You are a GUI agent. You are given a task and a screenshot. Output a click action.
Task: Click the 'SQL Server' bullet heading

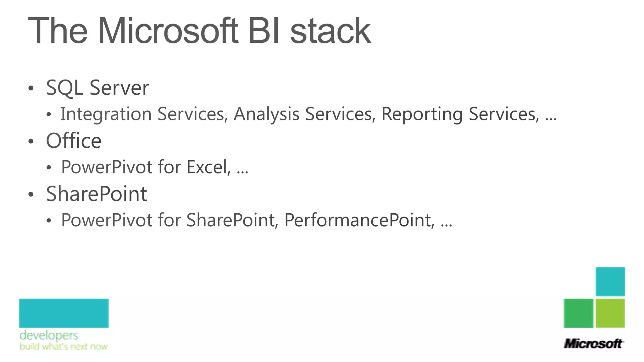tap(97, 88)
